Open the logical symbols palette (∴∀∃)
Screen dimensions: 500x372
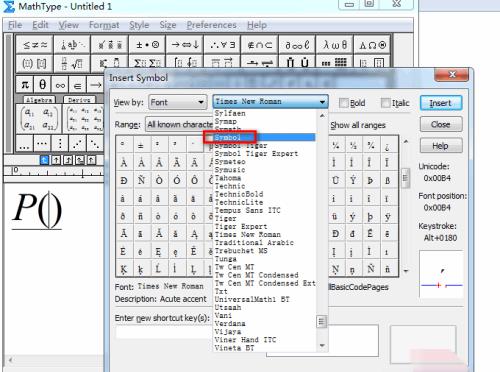pyautogui.click(x=222, y=45)
